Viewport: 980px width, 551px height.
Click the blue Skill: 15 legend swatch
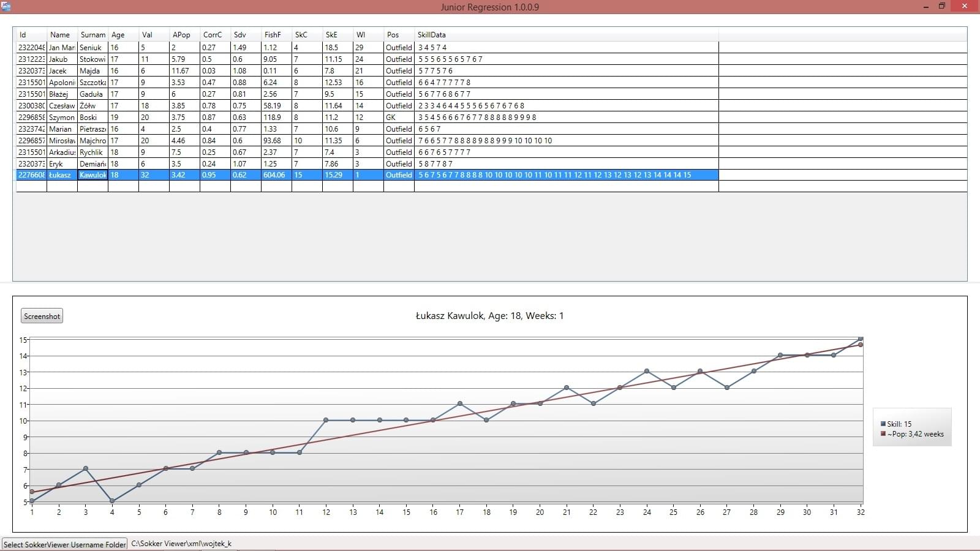point(883,424)
